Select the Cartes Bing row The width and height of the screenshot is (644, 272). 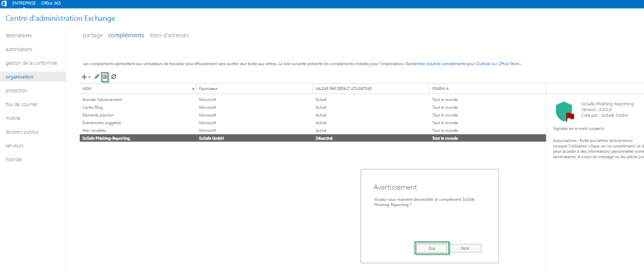click(x=93, y=108)
